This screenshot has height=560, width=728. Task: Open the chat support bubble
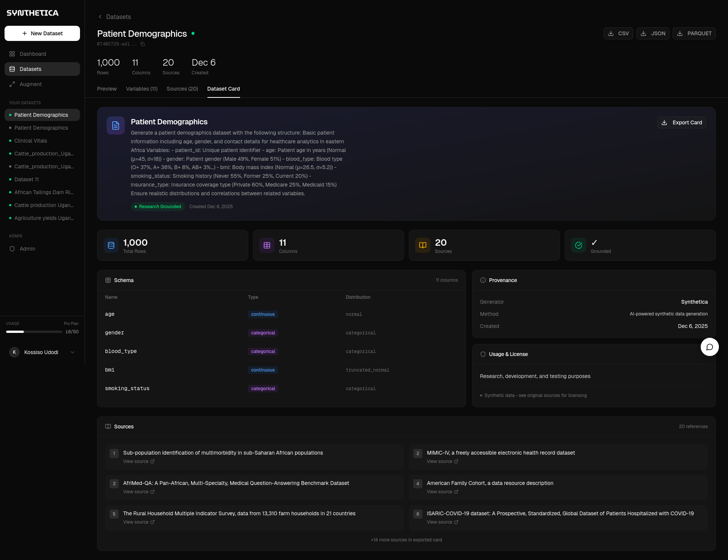coord(709,347)
